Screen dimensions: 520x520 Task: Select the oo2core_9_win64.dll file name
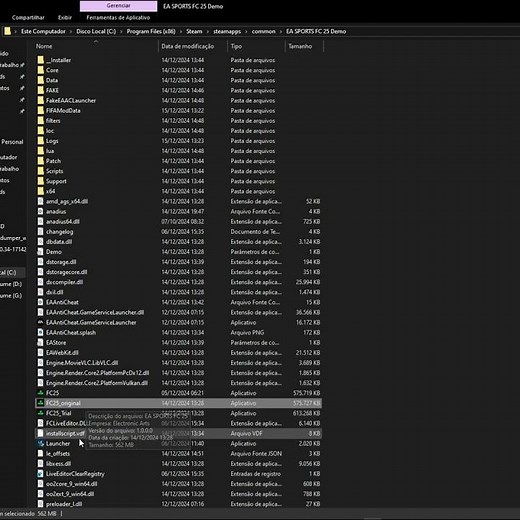point(72,484)
